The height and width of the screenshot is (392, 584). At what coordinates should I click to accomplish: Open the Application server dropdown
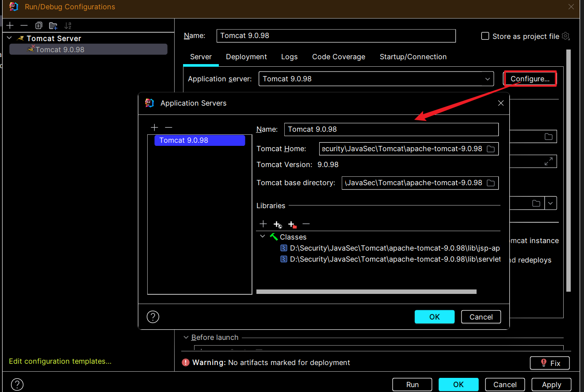(x=376, y=79)
